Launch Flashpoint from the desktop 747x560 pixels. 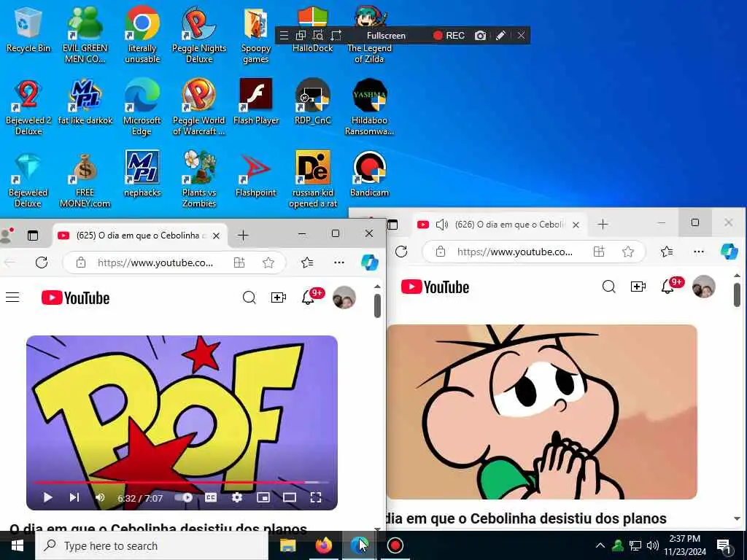click(x=256, y=174)
